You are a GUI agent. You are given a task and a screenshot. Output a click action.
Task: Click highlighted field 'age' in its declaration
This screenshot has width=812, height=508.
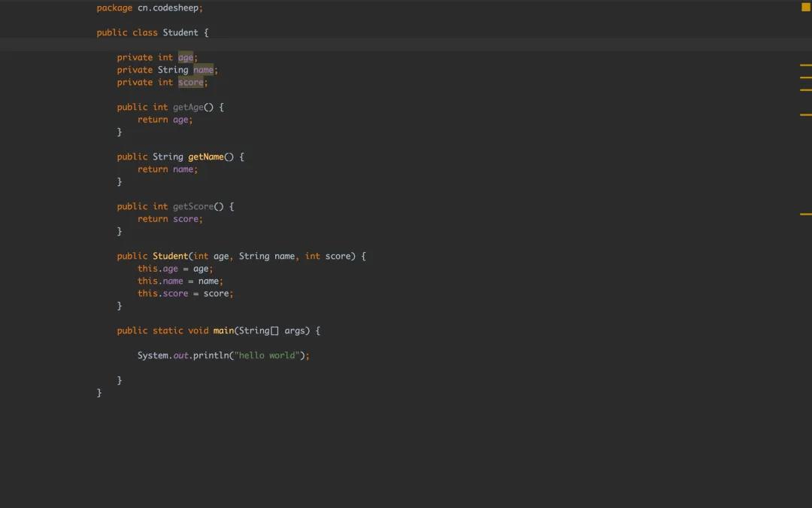pos(186,57)
